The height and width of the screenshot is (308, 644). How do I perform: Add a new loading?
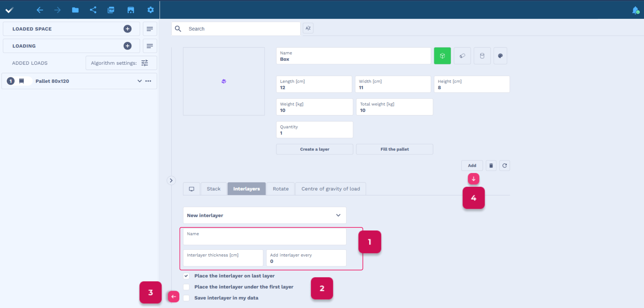point(128,46)
